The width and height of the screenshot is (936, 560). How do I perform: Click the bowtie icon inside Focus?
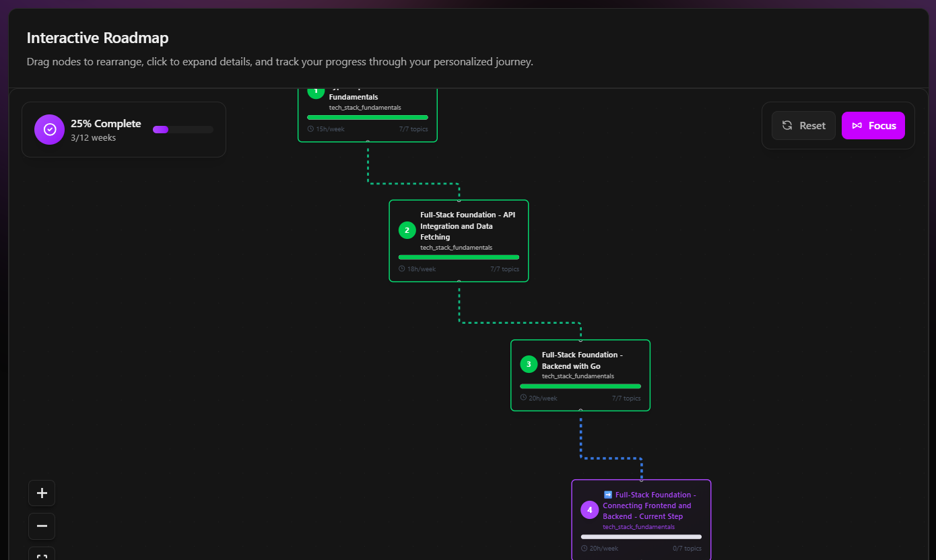click(857, 126)
